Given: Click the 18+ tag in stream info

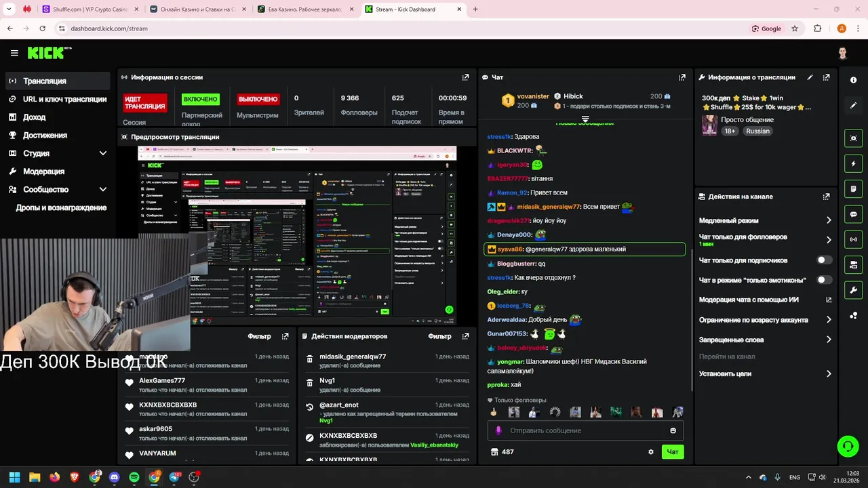Looking at the screenshot, I should [730, 131].
